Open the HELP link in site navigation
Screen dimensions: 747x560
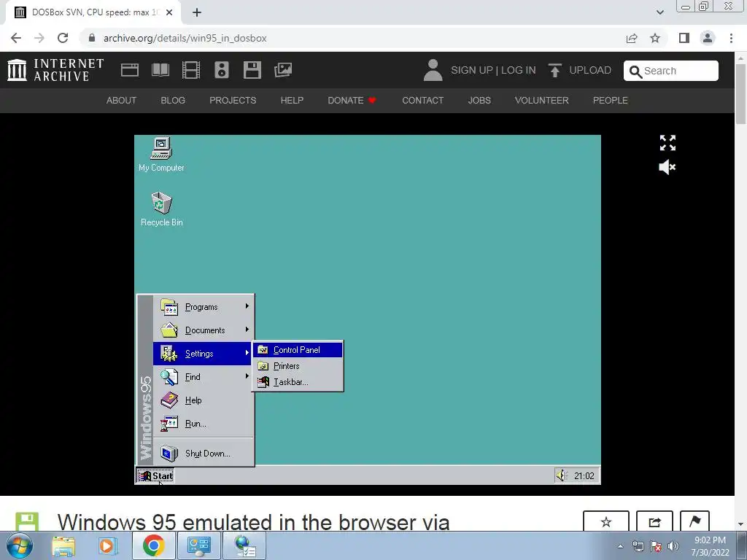click(x=292, y=101)
